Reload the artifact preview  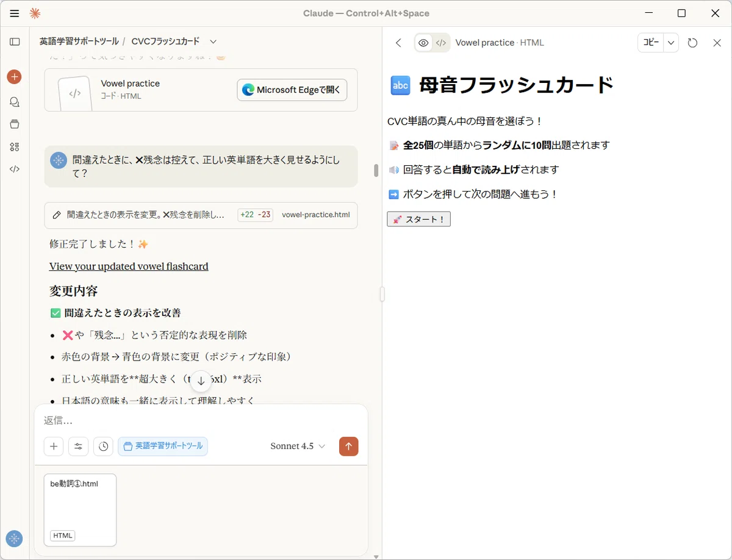[692, 43]
